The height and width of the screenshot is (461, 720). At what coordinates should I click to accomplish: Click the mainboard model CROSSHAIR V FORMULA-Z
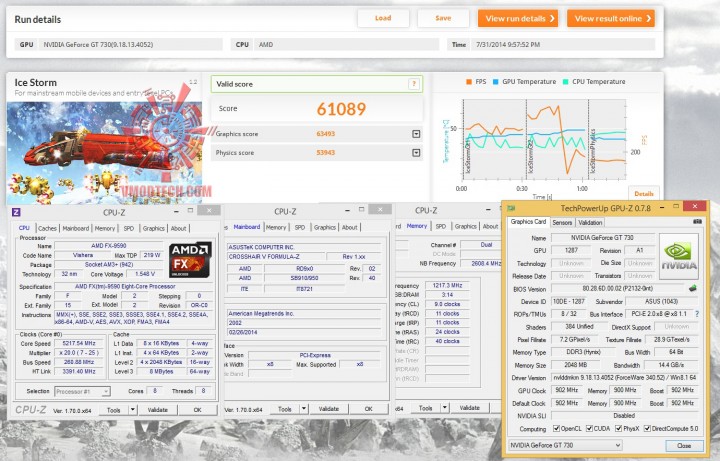tap(276, 257)
